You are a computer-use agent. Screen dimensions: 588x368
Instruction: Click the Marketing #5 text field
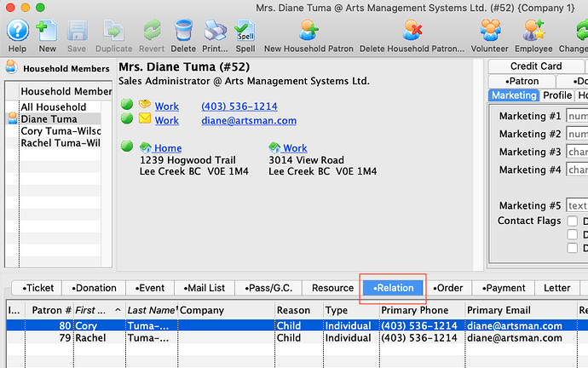tap(577, 205)
